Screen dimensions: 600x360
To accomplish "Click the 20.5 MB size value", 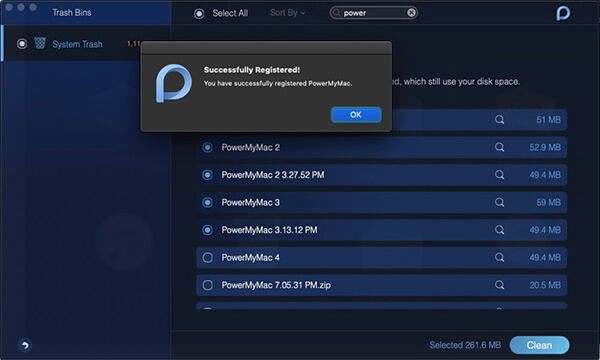I will tap(545, 285).
